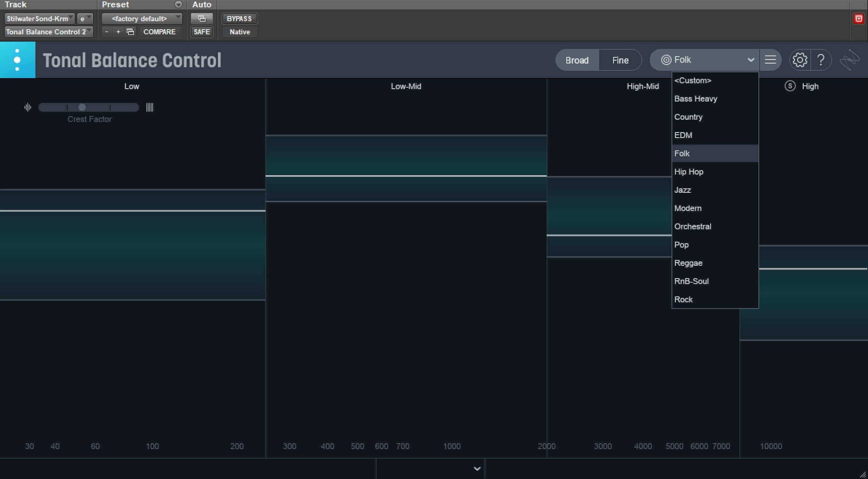
Task: Click the low crest factor waveform icon
Action: point(28,107)
